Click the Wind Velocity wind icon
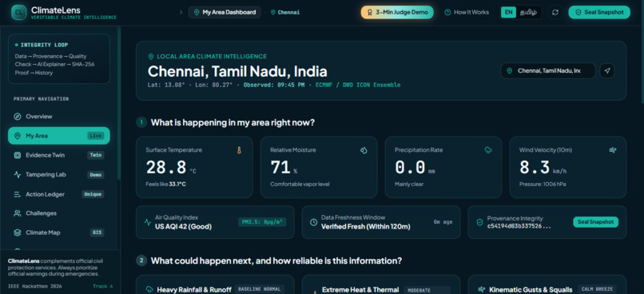Image resolution: width=644 pixels, height=294 pixels. 612,150
